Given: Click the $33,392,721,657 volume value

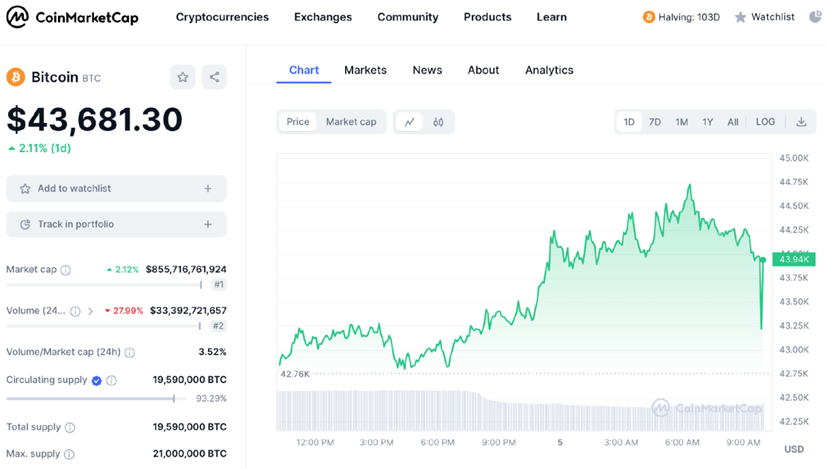Looking at the screenshot, I should pos(188,311).
